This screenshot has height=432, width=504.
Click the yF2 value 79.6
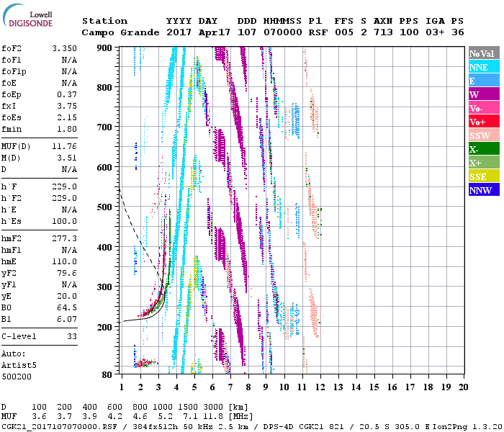[67, 273]
